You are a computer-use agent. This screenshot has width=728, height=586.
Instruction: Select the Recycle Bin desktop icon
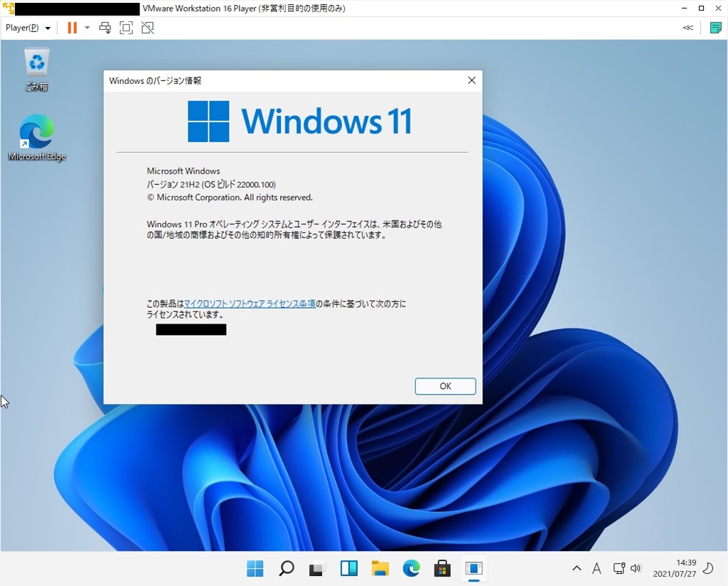click(36, 70)
